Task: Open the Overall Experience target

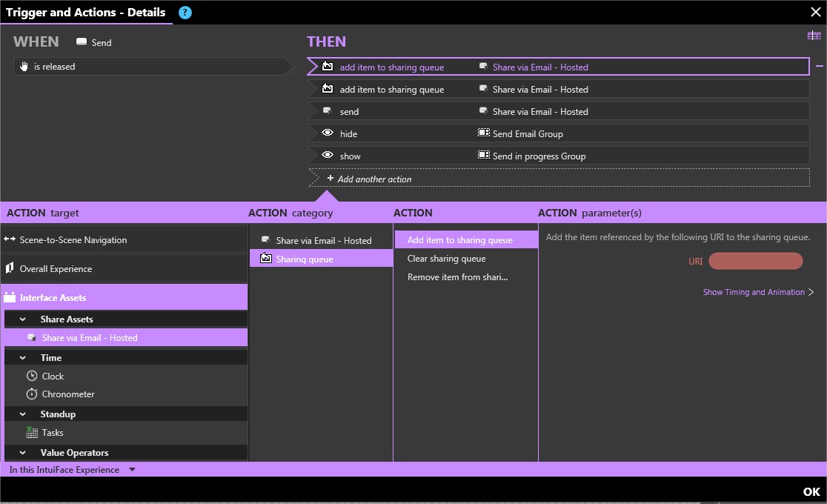Action: [x=56, y=269]
